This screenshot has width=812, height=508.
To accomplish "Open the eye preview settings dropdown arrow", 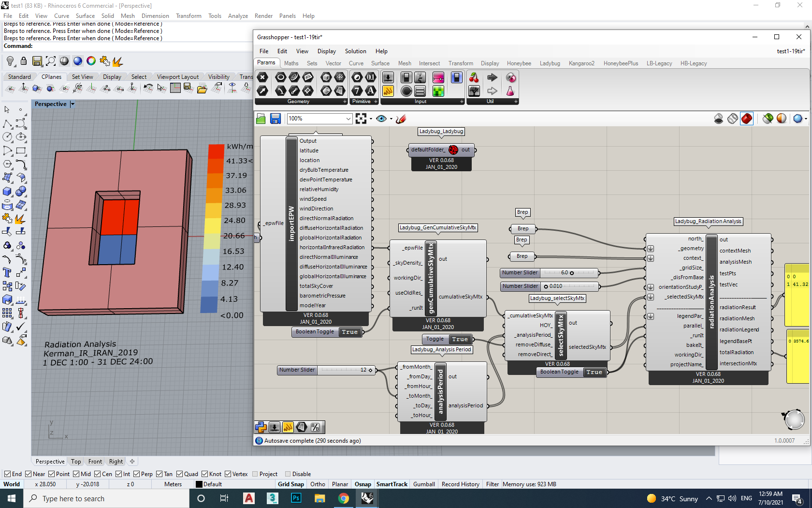I will pyautogui.click(x=391, y=119).
